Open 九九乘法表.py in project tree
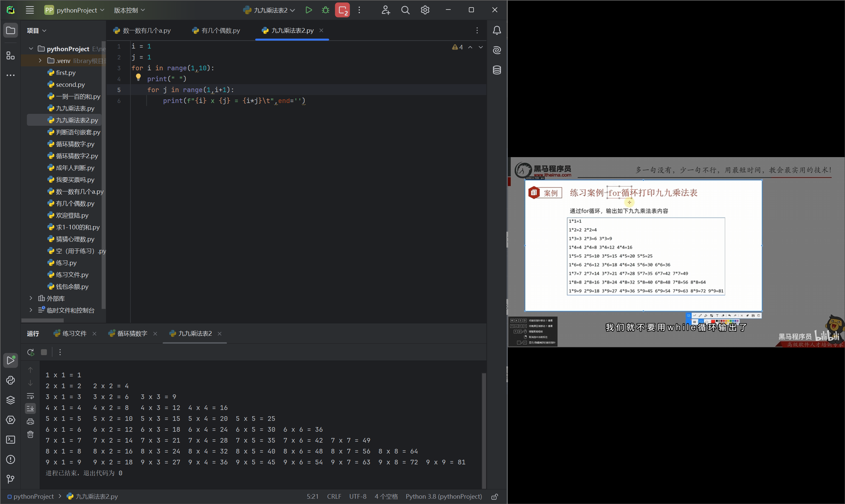This screenshot has height=504, width=845. (x=75, y=108)
